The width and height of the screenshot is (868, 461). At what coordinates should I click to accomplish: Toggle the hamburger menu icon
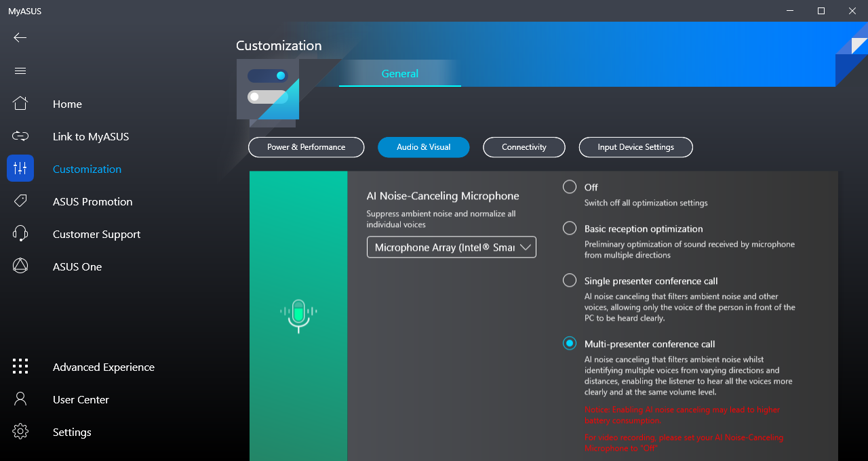tap(20, 71)
